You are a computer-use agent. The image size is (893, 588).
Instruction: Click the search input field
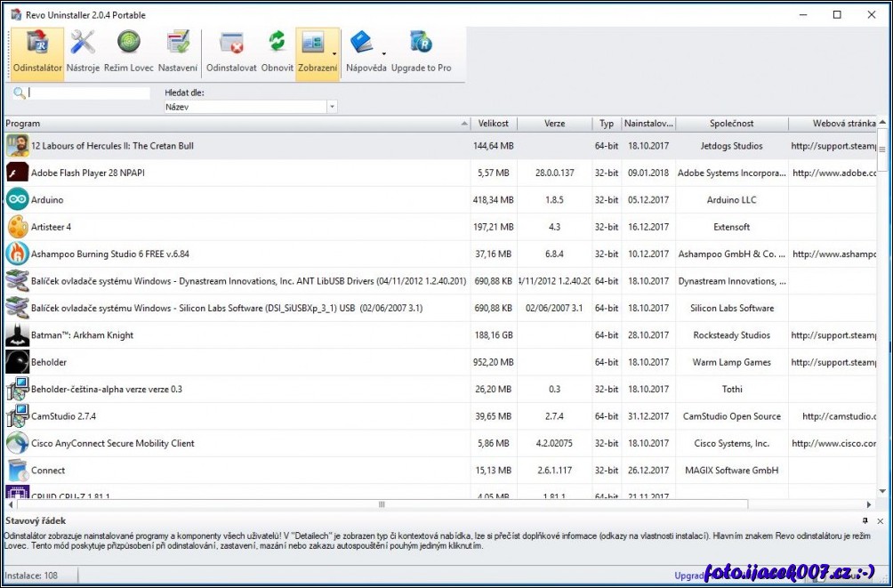pos(87,93)
